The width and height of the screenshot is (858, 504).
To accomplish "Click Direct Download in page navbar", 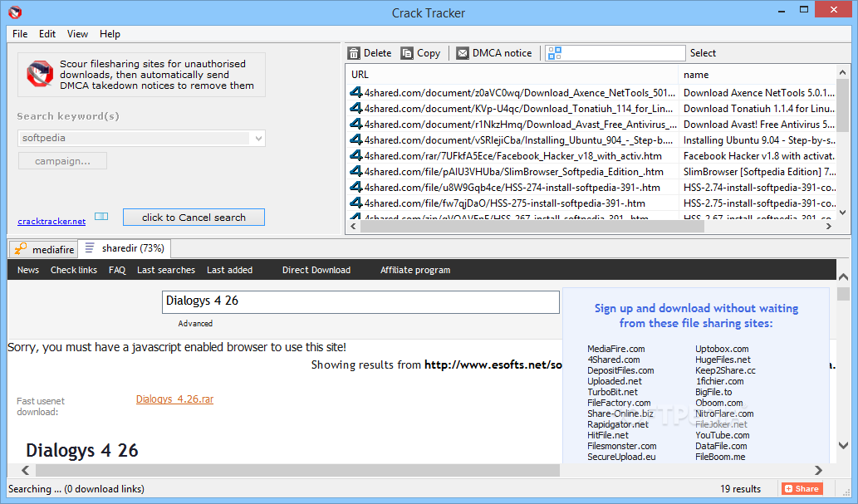I will click(x=316, y=270).
